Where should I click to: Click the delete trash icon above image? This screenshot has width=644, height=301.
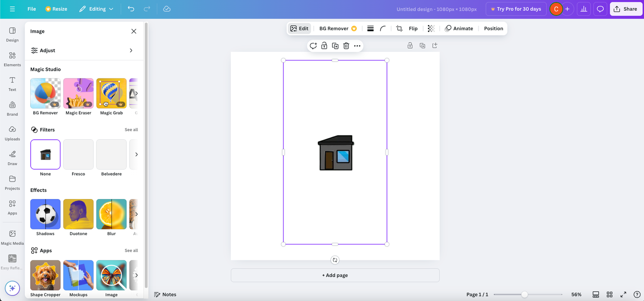[346, 46]
